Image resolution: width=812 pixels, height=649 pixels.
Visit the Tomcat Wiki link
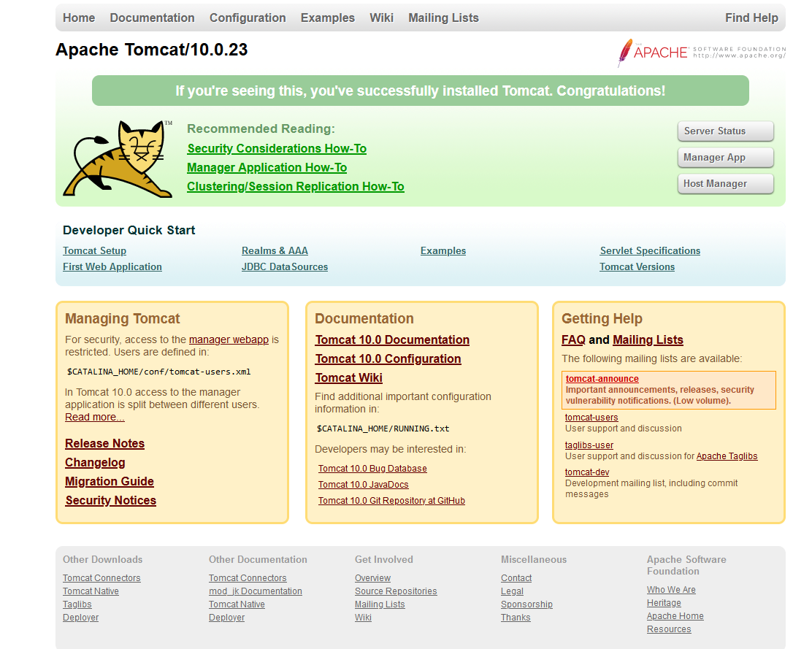tap(349, 378)
